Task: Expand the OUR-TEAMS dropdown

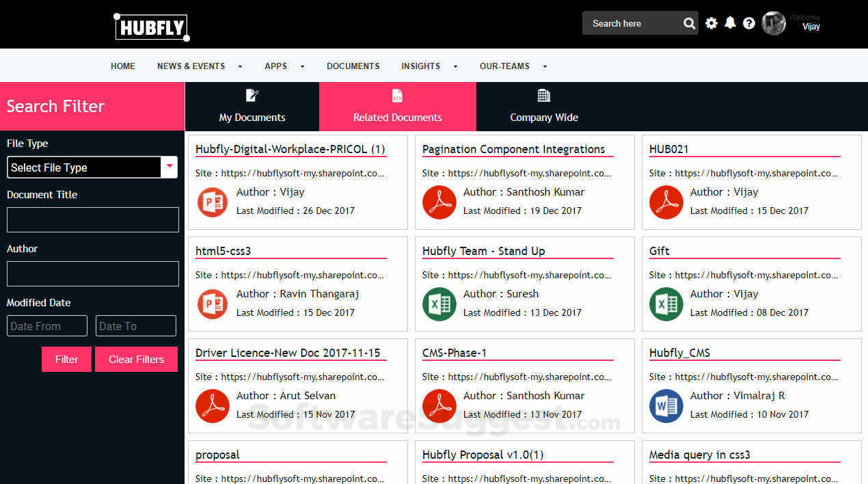Action: pos(504,66)
